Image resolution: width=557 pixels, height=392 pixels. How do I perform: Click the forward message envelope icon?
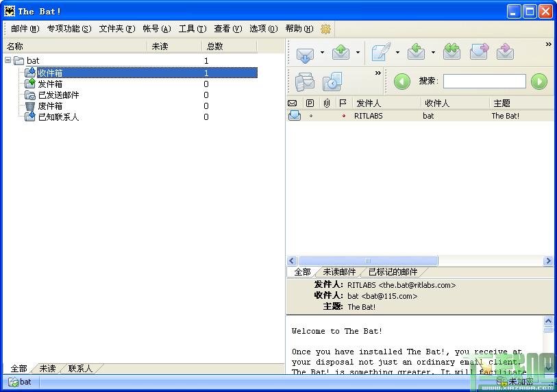click(479, 52)
